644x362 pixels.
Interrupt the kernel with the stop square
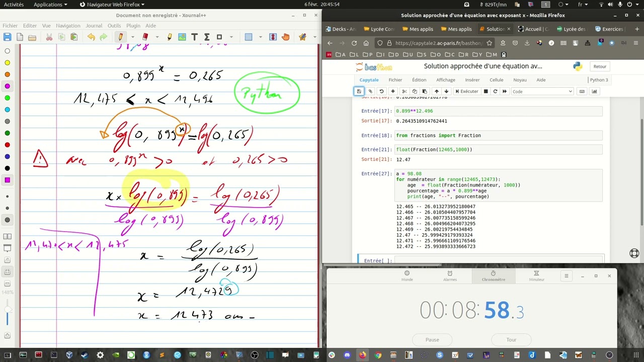tap(486, 92)
